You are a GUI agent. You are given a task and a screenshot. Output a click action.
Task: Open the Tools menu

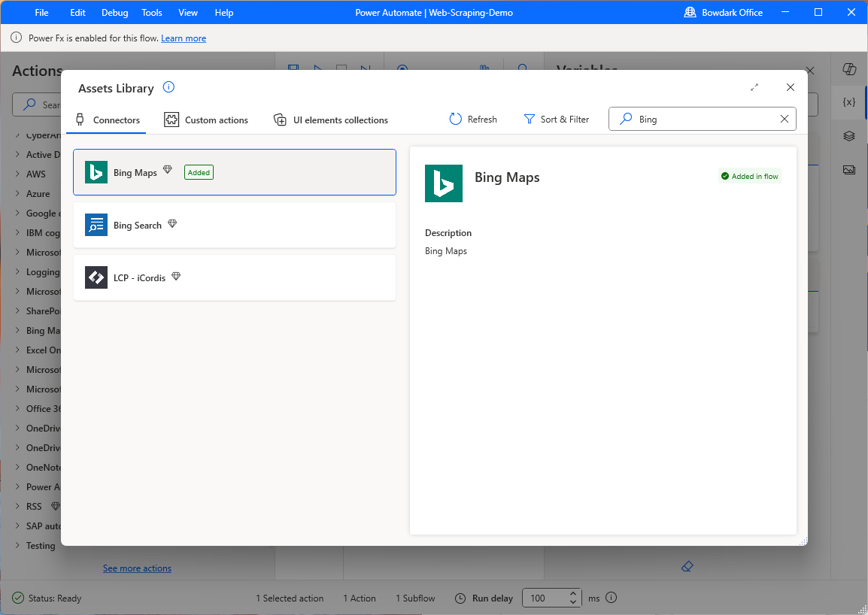pyautogui.click(x=152, y=12)
